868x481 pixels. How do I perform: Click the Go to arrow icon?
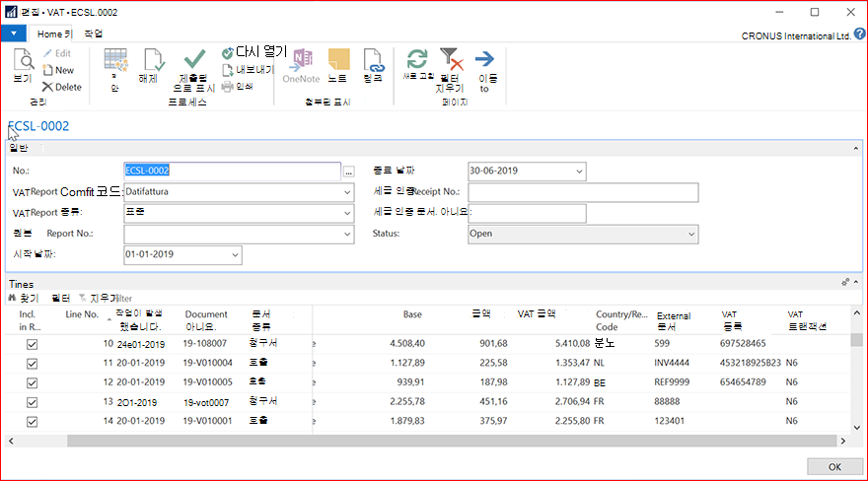pos(484,58)
